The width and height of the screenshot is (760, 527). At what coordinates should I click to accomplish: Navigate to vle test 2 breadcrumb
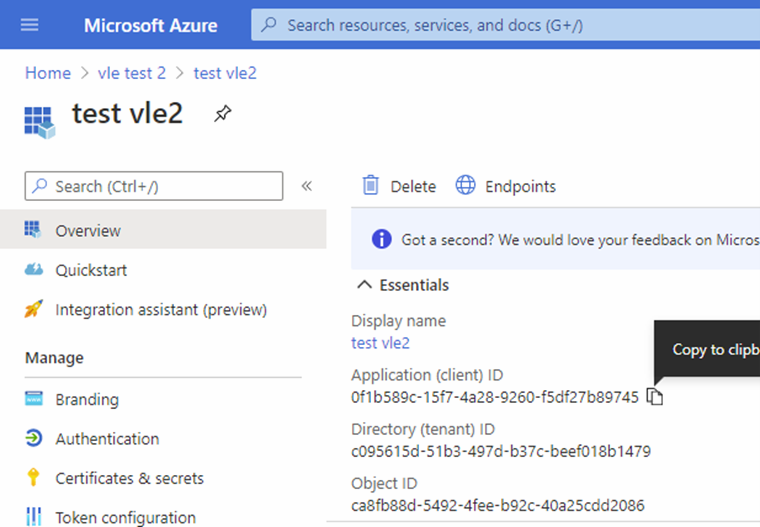(x=132, y=73)
